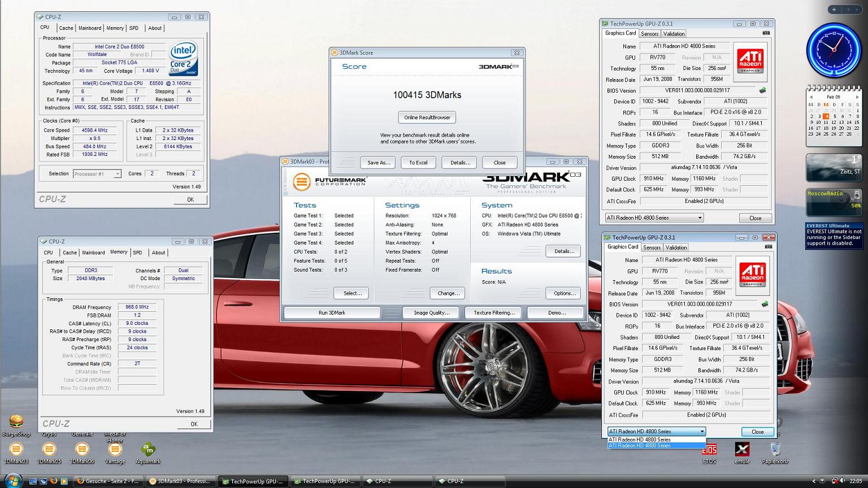The image size is (868, 488).
Task: Click camera screenshot icon in upper GPU-Z
Action: [x=766, y=33]
